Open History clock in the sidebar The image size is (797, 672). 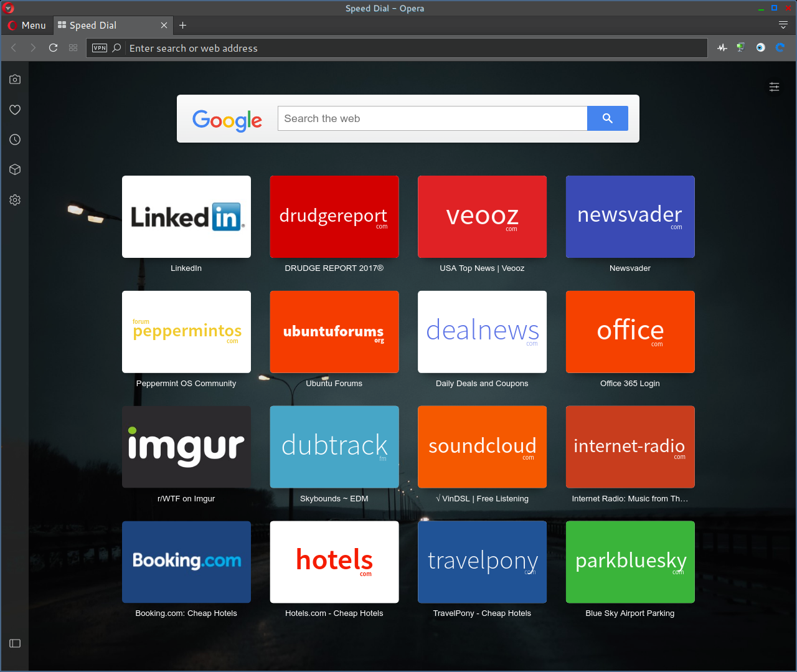click(15, 140)
